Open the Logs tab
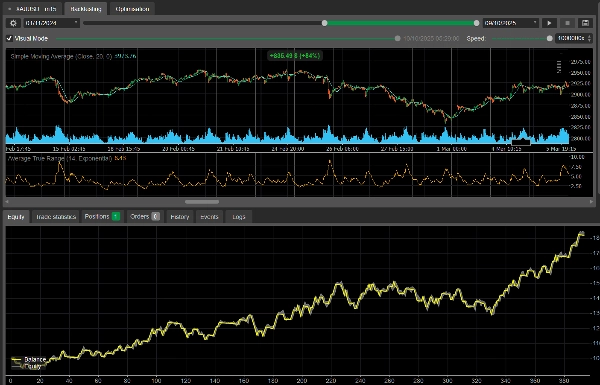Image resolution: width=600 pixels, height=385 pixels. tap(239, 217)
